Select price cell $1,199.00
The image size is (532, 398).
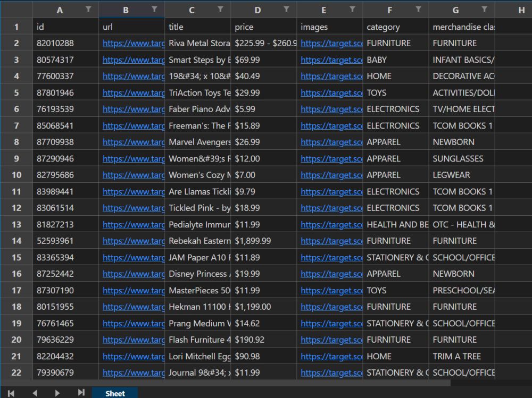click(x=264, y=307)
